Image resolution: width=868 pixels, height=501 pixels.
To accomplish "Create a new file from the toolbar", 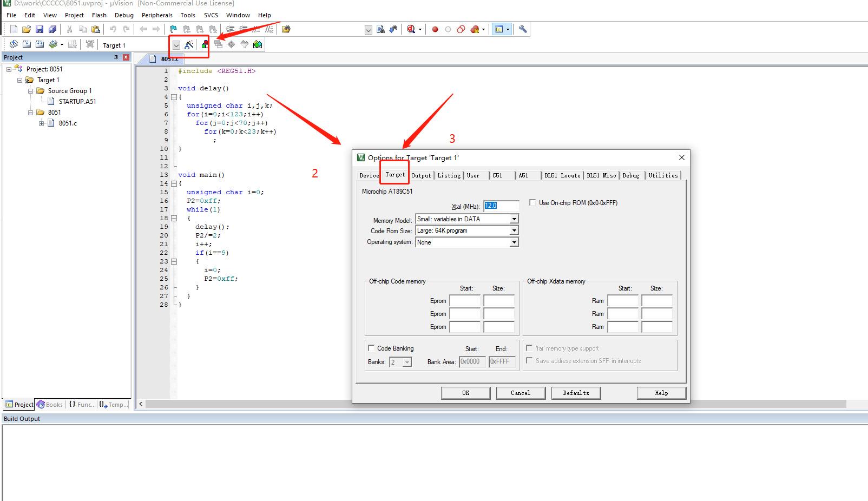I will pos(14,29).
